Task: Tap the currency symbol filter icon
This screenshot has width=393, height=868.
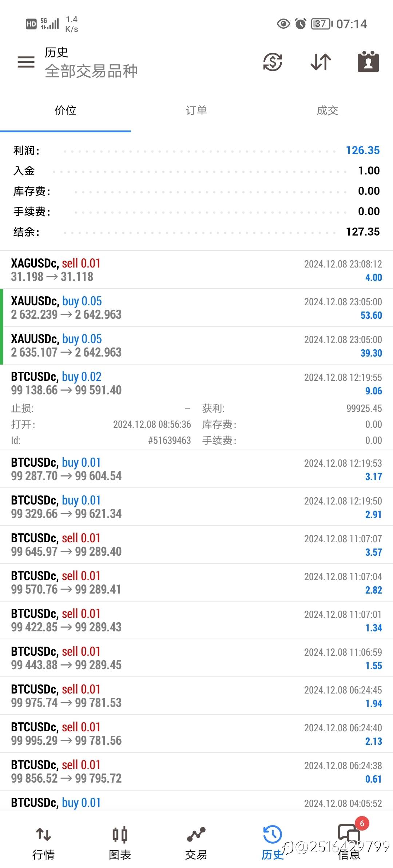Action: 273,62
